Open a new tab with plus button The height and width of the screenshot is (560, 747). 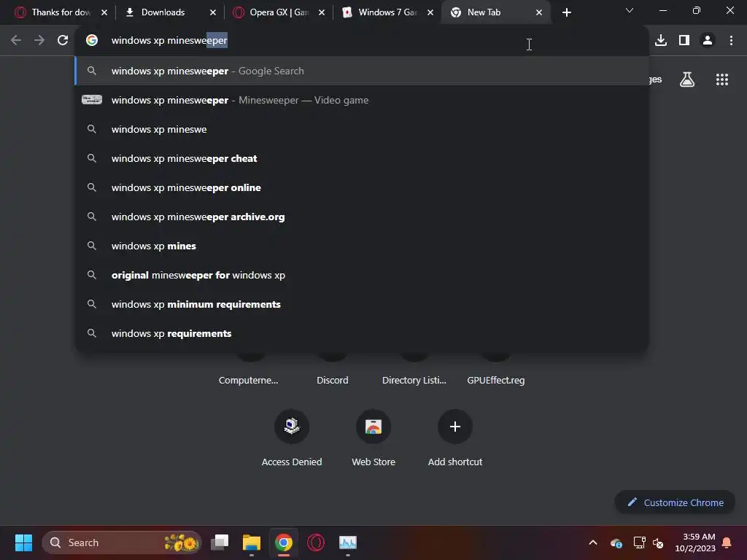coord(566,12)
